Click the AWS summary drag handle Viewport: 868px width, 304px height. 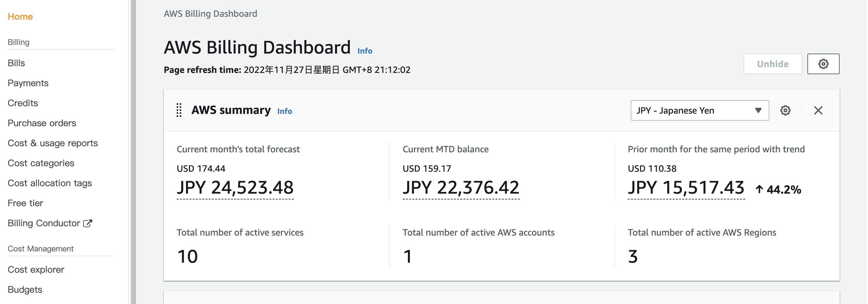tap(179, 110)
